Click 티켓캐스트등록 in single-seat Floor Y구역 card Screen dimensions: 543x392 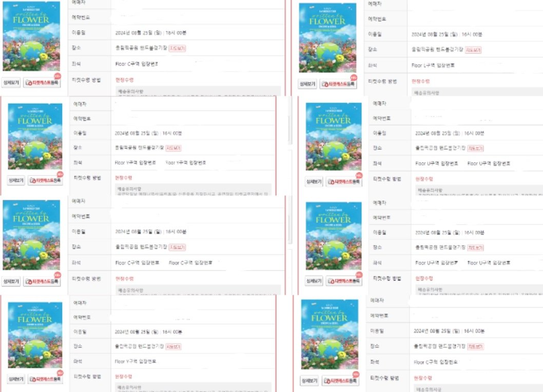click(x=45, y=379)
